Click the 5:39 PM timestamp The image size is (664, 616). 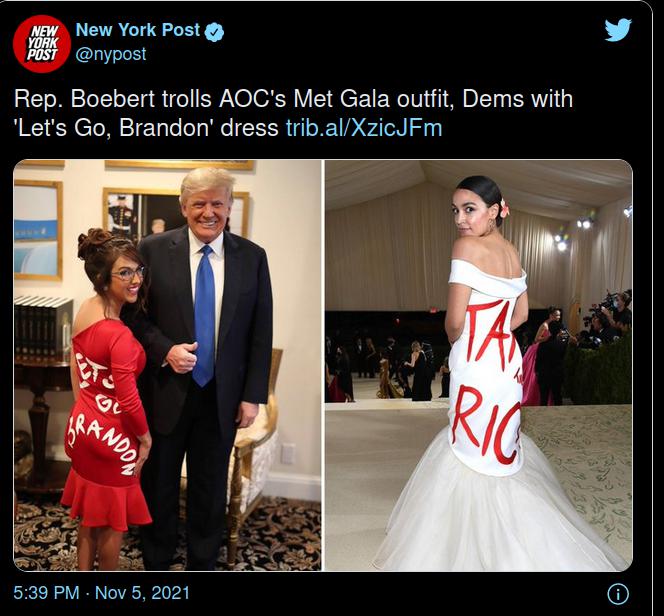[x=46, y=593]
